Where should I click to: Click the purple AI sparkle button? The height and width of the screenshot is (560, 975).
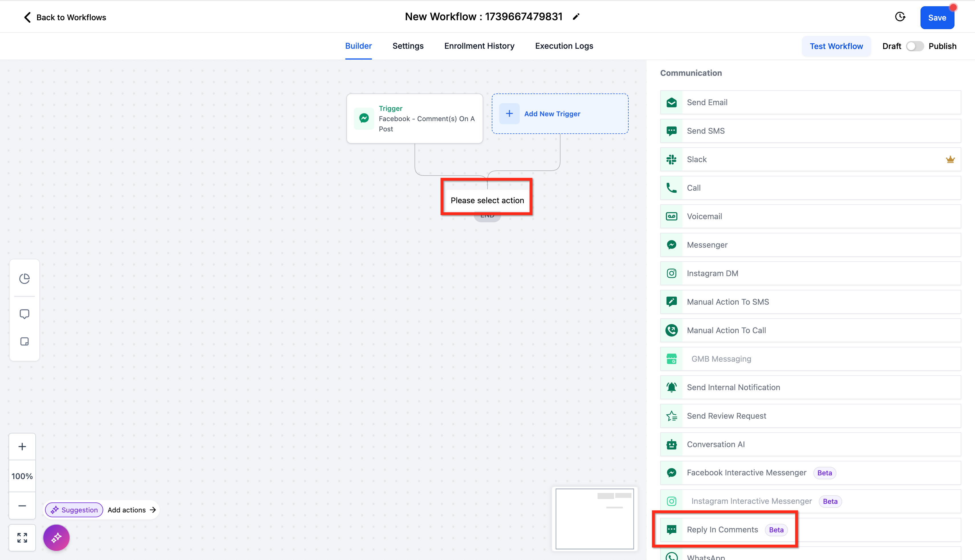coord(56,537)
